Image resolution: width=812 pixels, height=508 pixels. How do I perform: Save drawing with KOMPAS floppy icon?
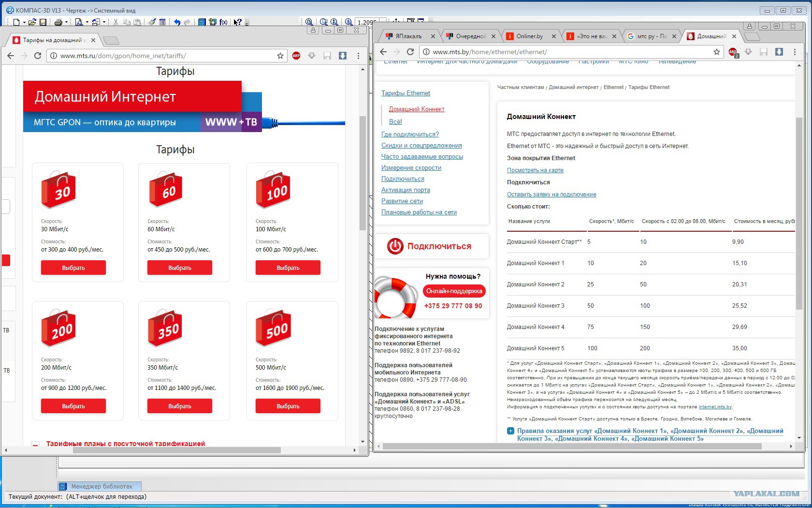(43, 22)
